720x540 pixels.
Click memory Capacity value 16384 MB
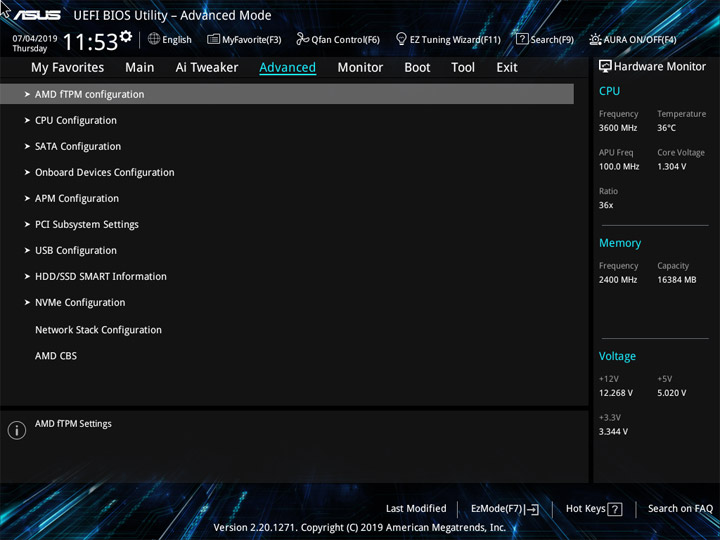click(677, 280)
